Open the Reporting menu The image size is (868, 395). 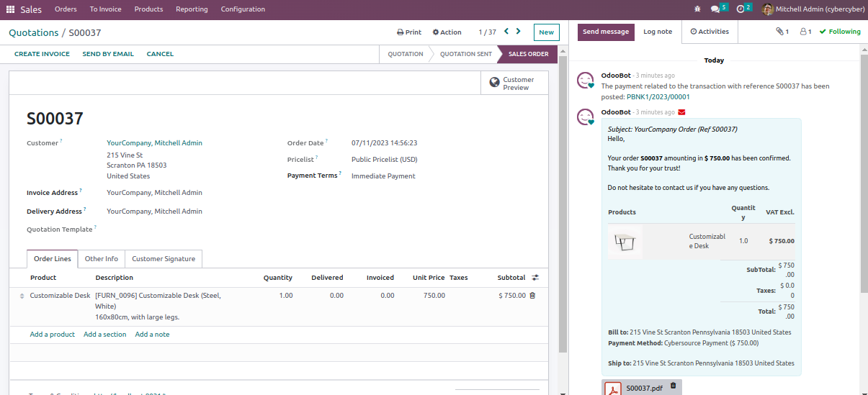192,9
